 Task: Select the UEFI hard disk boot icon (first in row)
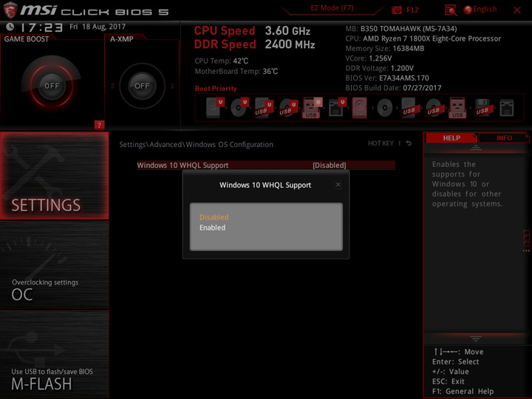click(215, 108)
